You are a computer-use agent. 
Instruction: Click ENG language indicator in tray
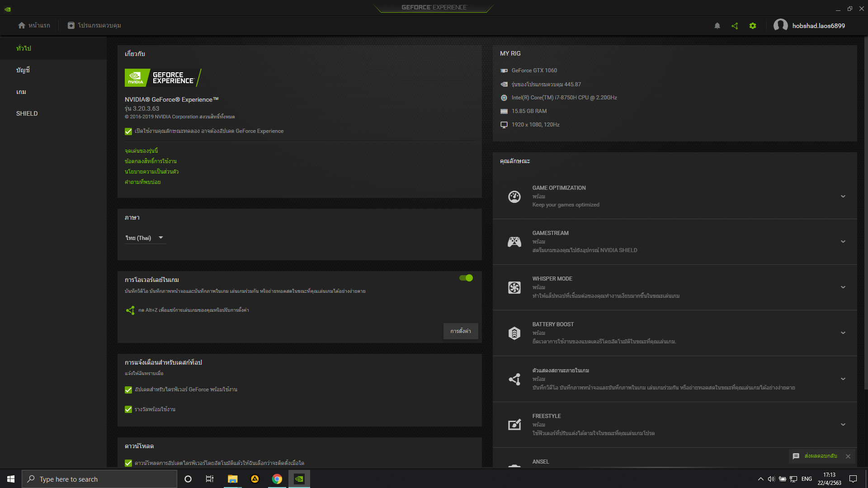click(807, 479)
